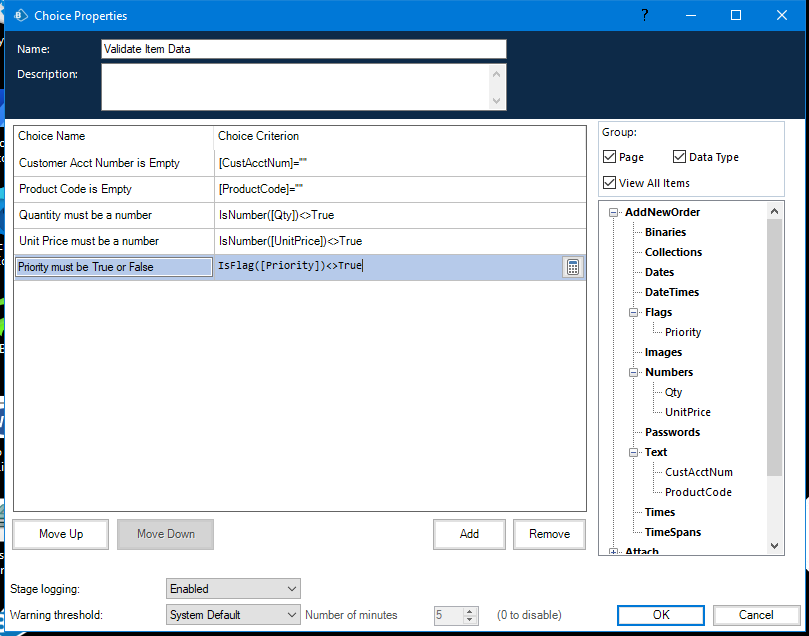Click the Choice Properties app icon in title bar
Viewport: 809px width, 636px height.
pyautogui.click(x=20, y=15)
